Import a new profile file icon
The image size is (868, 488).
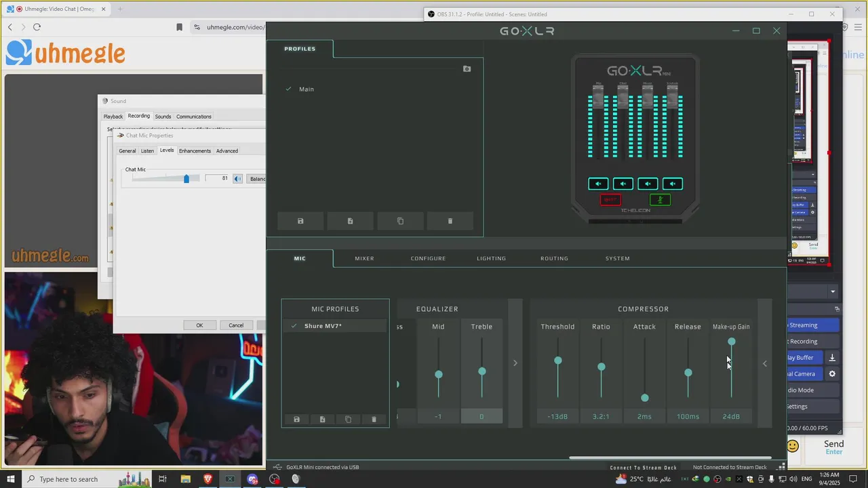[x=350, y=221]
